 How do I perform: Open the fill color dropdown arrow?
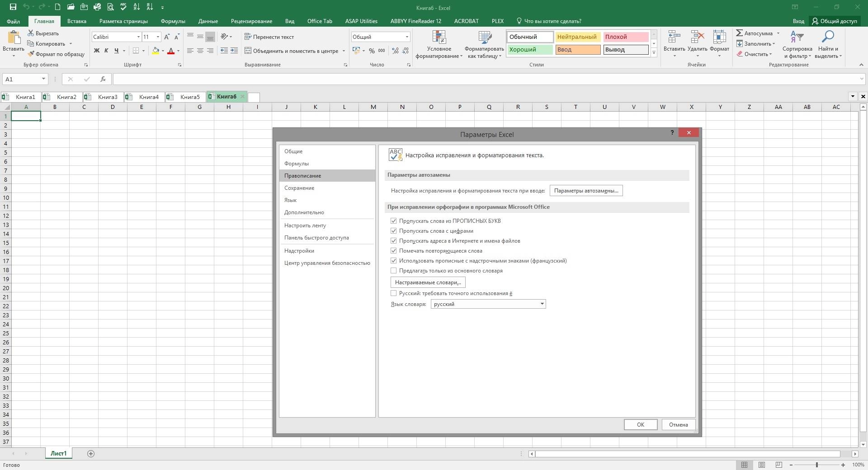click(x=163, y=51)
